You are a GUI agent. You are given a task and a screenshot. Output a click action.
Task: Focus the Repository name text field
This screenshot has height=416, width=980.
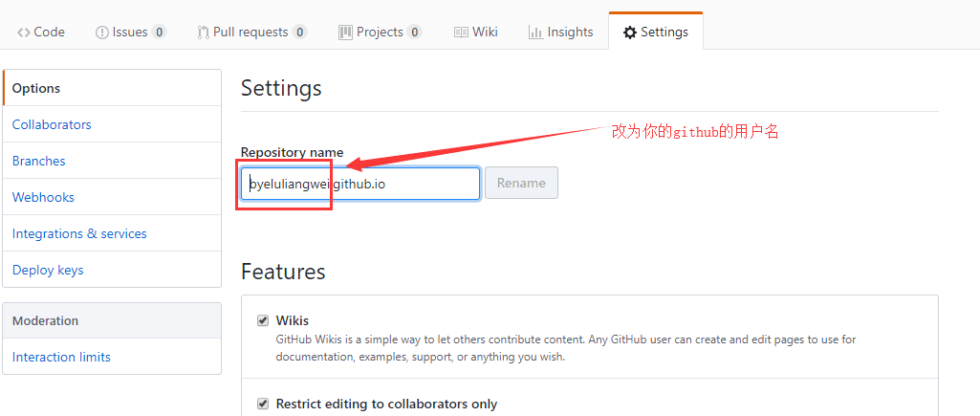pyautogui.click(x=360, y=184)
